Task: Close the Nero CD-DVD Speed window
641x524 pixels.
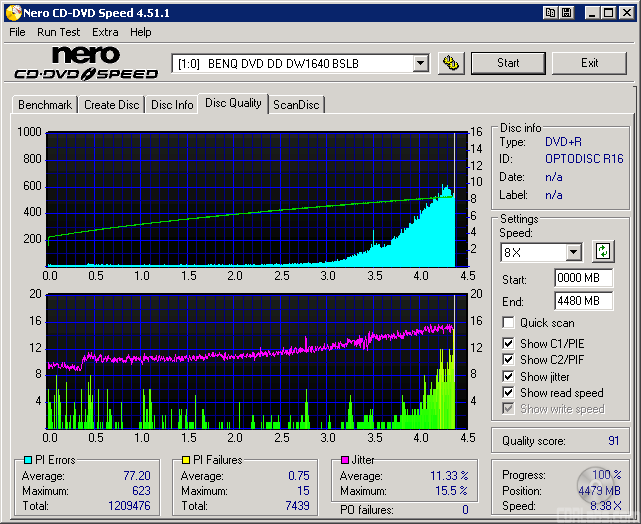Action: click(x=626, y=12)
